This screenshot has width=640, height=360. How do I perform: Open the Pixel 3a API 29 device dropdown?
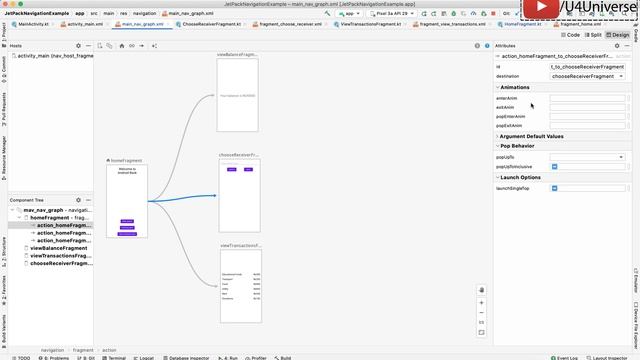pos(392,13)
